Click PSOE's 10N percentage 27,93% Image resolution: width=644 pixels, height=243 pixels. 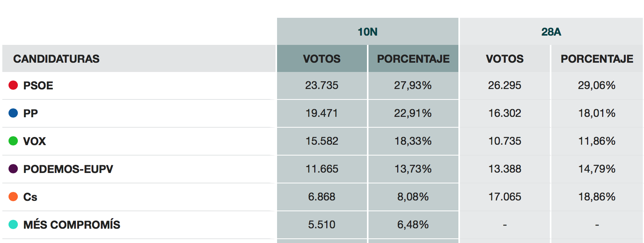pyautogui.click(x=413, y=85)
